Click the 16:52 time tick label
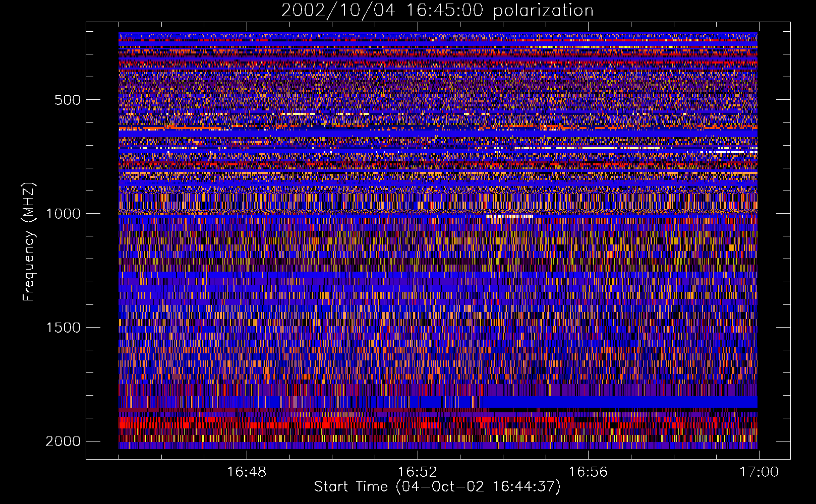 418,472
